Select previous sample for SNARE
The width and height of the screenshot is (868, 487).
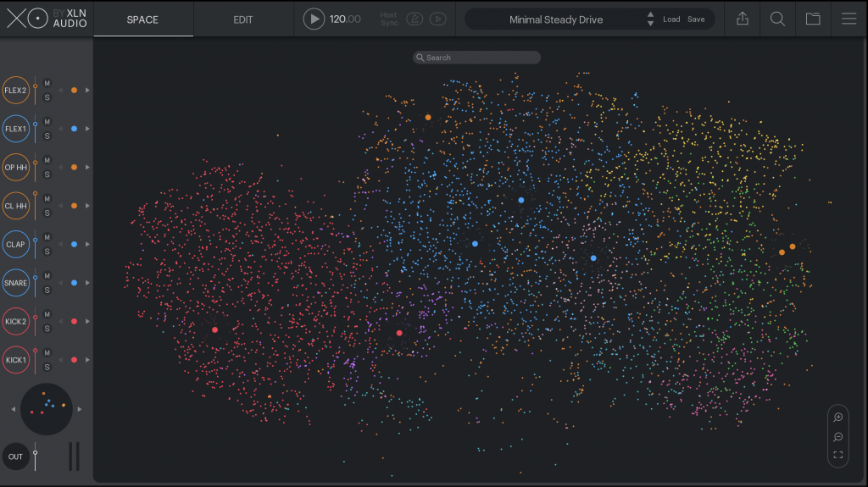[x=61, y=283]
